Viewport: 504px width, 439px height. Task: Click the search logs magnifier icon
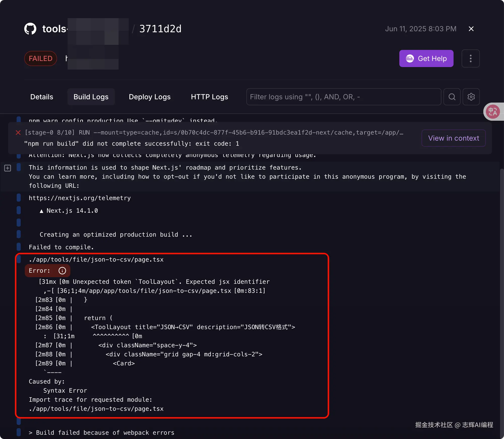452,97
